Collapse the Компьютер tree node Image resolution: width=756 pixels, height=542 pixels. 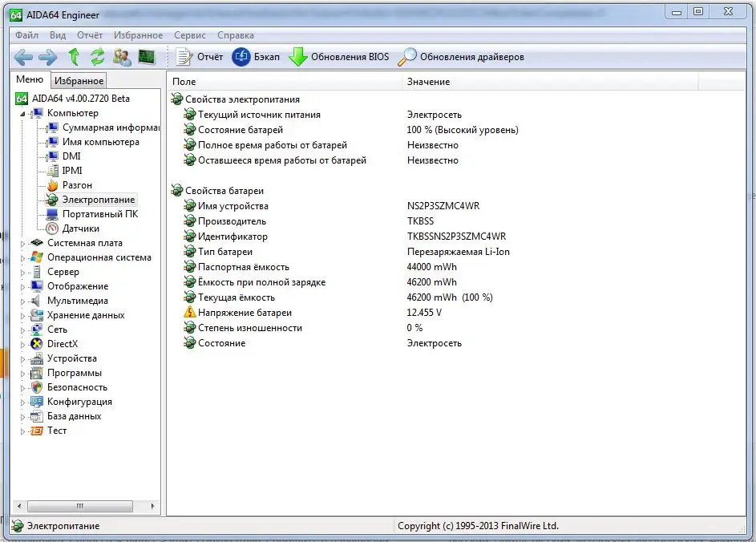click(x=22, y=114)
